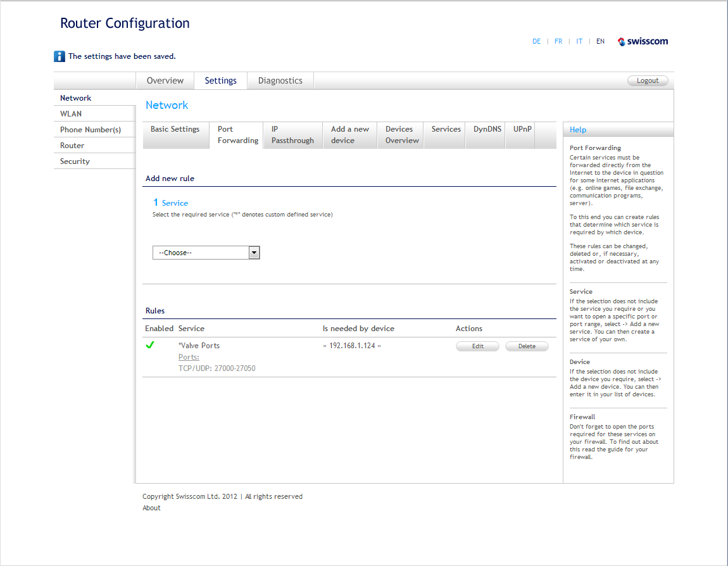Viewport: 728px width, 566px height.
Task: Click the Swisscom logo
Action: (x=643, y=42)
